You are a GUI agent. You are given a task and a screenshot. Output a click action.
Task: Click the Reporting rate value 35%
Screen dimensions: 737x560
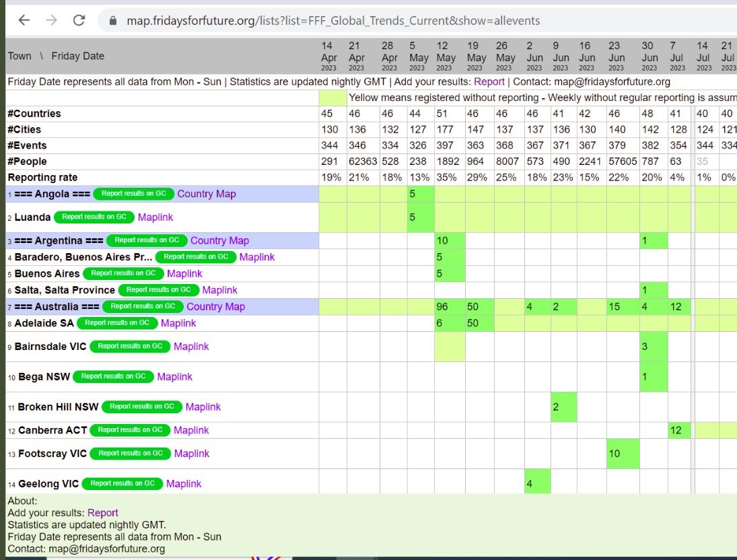tap(446, 177)
